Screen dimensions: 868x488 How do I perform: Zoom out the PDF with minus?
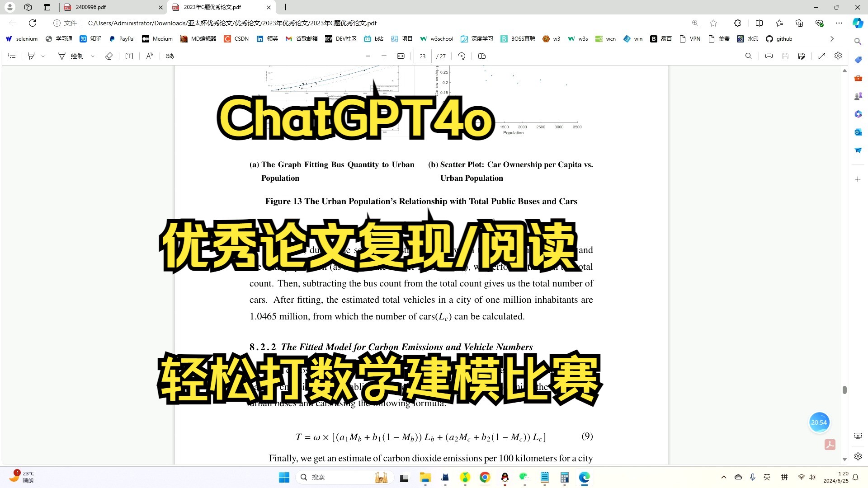click(x=368, y=56)
